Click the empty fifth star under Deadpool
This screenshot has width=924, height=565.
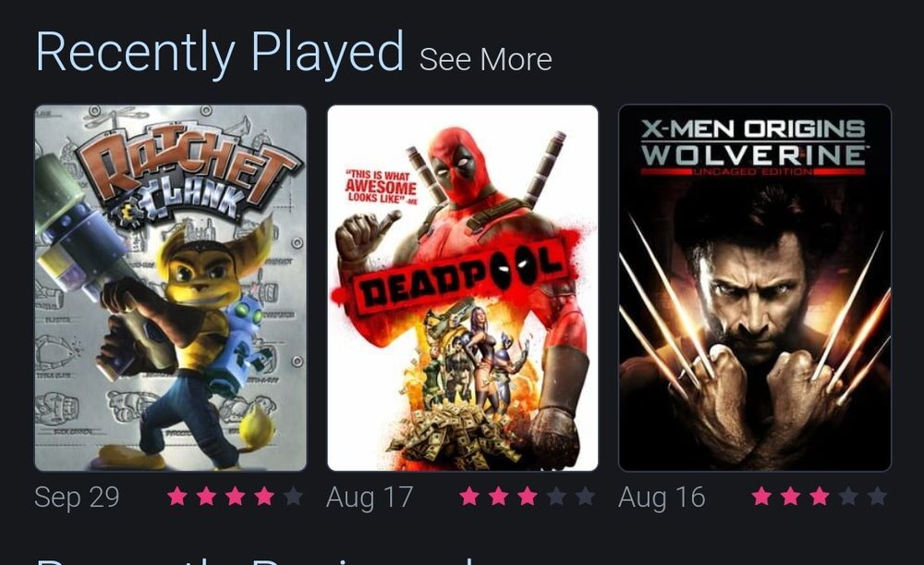coord(585,497)
